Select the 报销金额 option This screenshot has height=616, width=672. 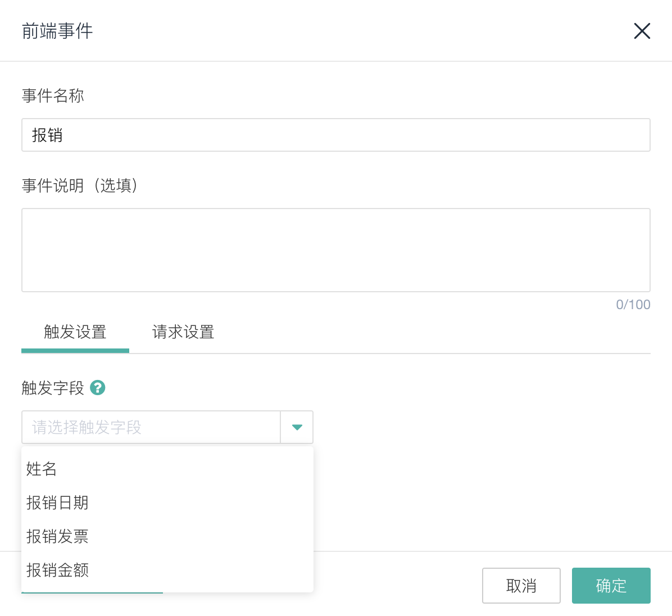pyautogui.click(x=57, y=570)
